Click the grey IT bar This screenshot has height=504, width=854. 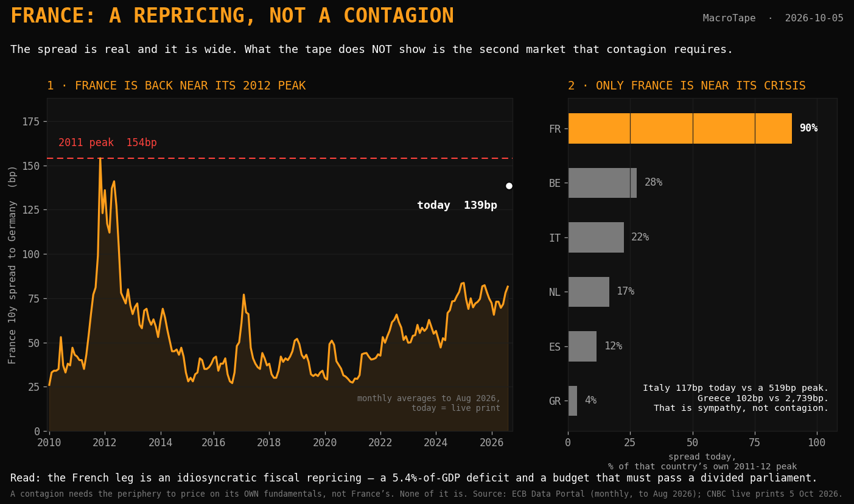click(596, 237)
